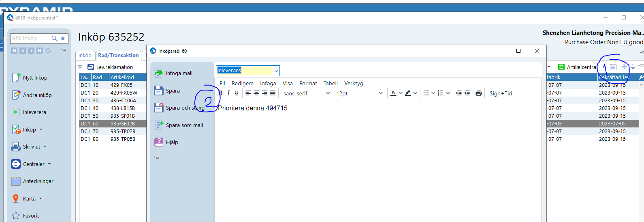This screenshot has height=222, width=644.
Task: Open the Redigera menu
Action: coord(242,83)
